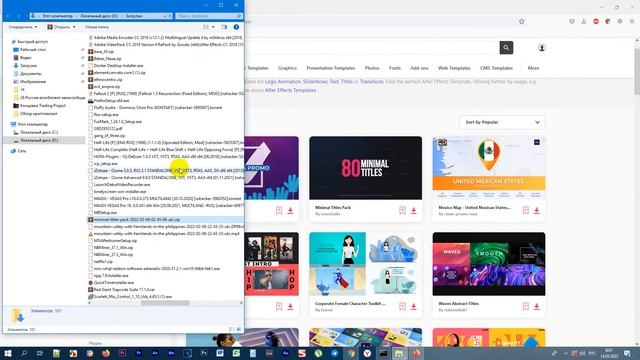Open the action center notification icon
Image resolution: width=640 pixels, height=360 pixels.
pyautogui.click(x=627, y=353)
